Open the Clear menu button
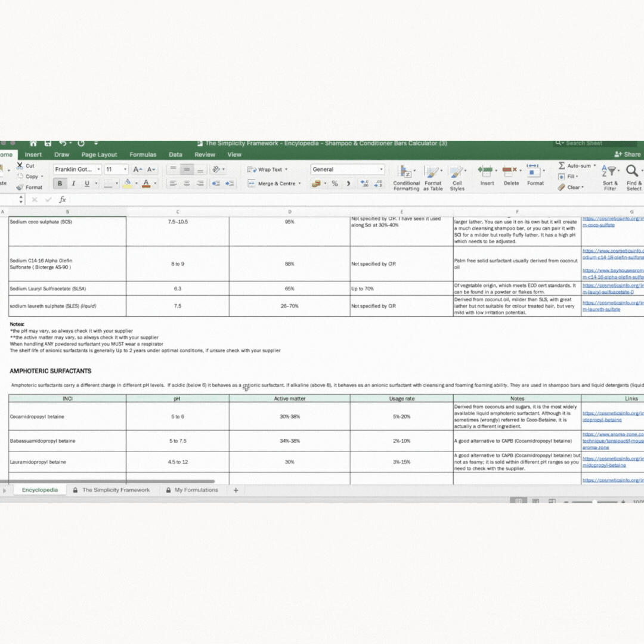 [x=571, y=187]
